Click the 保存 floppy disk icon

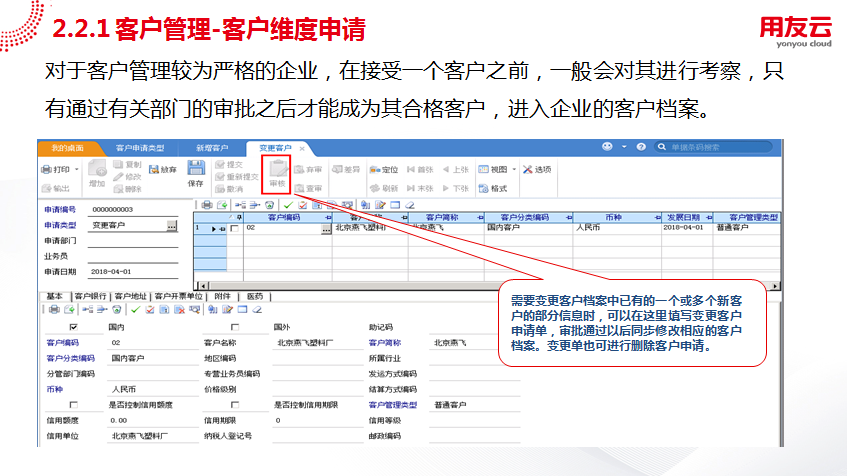pos(196,167)
